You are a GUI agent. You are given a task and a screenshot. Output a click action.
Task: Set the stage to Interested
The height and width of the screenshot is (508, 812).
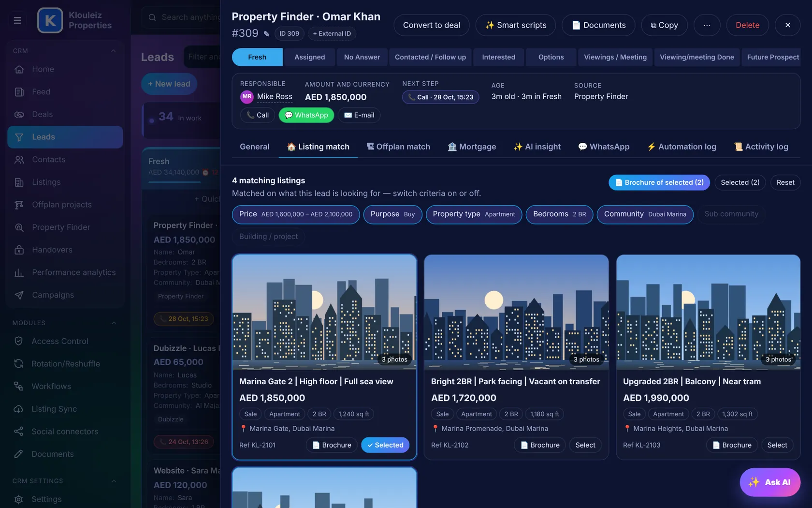click(x=498, y=57)
